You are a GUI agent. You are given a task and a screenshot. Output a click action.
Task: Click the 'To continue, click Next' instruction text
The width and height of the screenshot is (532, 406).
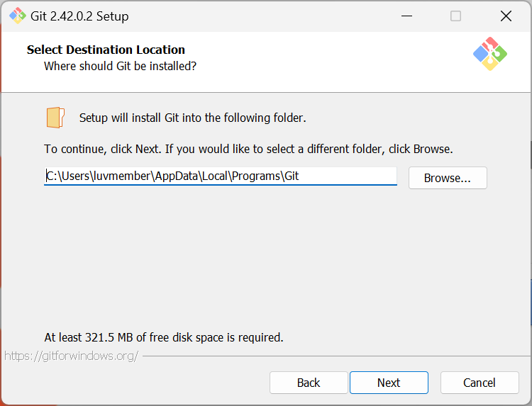pyautogui.click(x=248, y=150)
